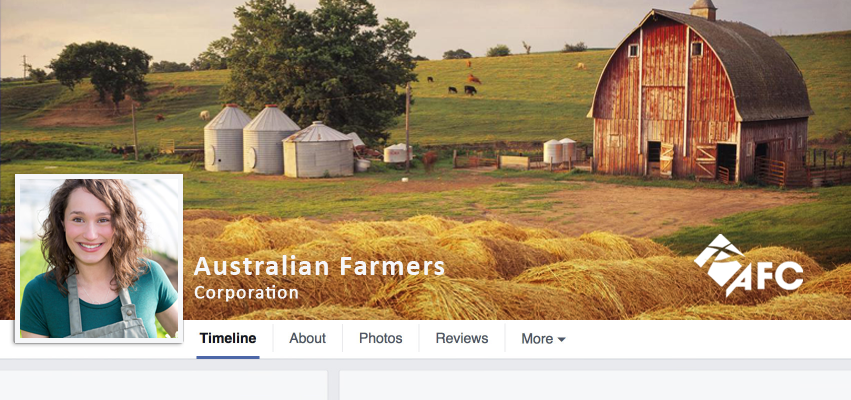The image size is (851, 400).
Task: Click the empty left sidebar panel
Action: [163, 385]
